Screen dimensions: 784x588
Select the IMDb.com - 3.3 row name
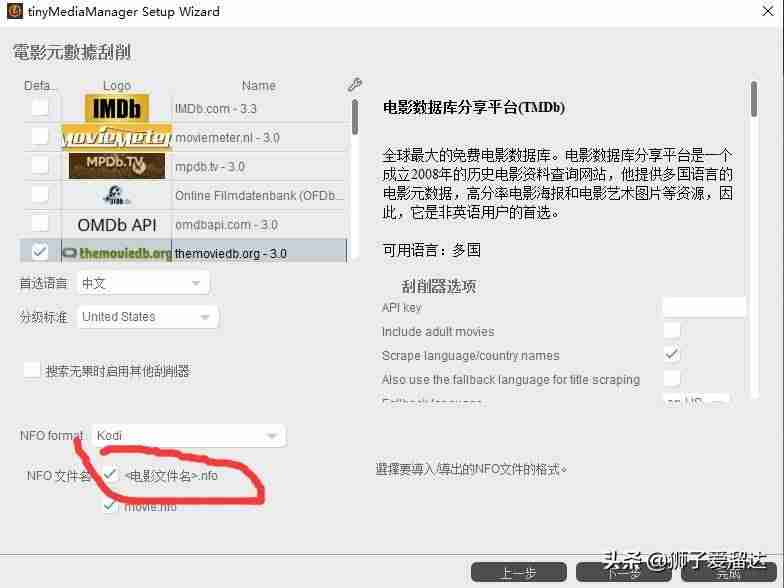tap(216, 108)
